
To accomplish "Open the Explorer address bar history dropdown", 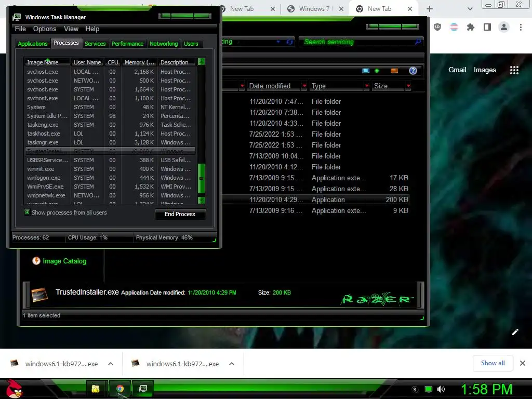I will pyautogui.click(x=278, y=42).
